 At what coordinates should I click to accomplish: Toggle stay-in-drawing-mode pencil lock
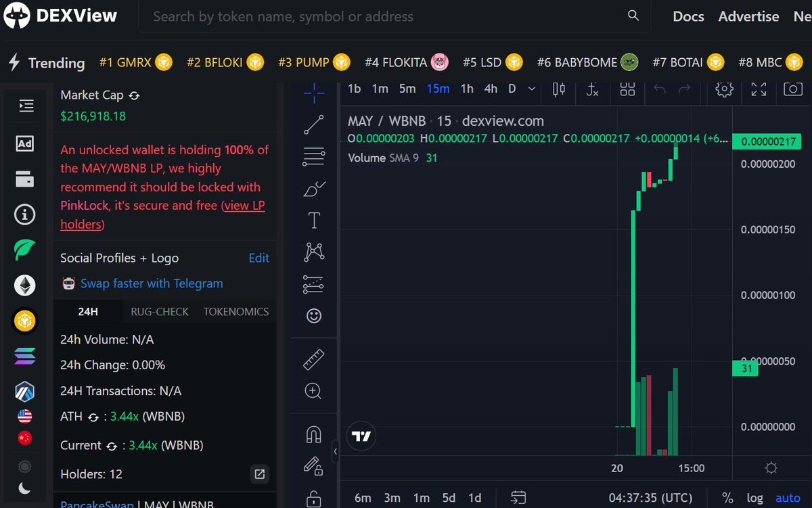[x=313, y=466]
